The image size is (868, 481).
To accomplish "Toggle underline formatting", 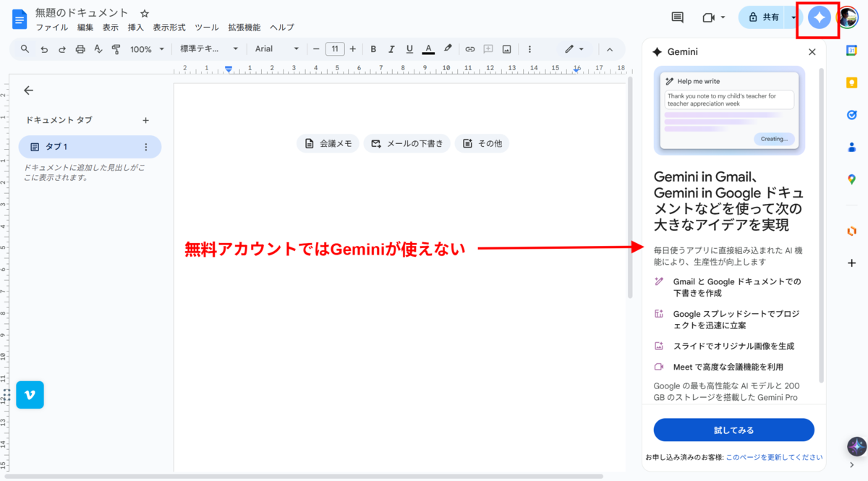I will [x=409, y=49].
